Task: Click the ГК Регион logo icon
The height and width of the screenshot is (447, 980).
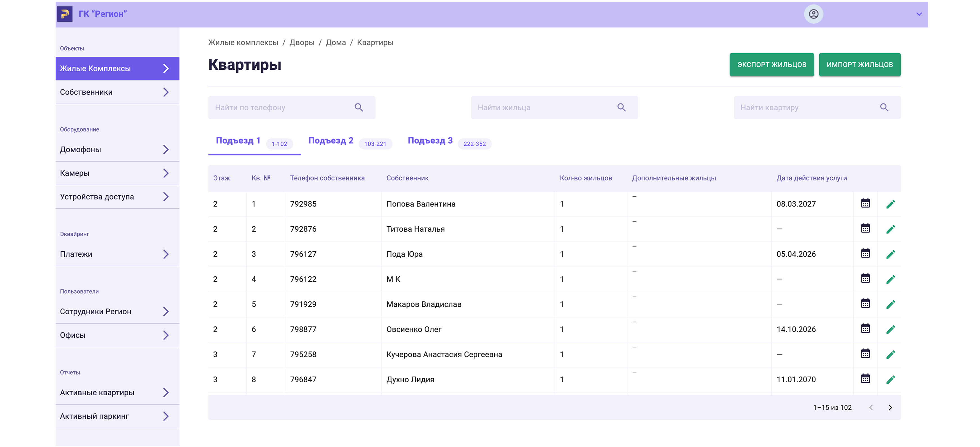Action: tap(65, 14)
